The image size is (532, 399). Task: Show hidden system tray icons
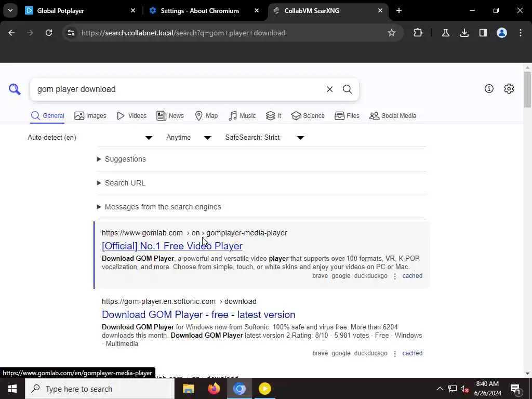click(x=440, y=389)
